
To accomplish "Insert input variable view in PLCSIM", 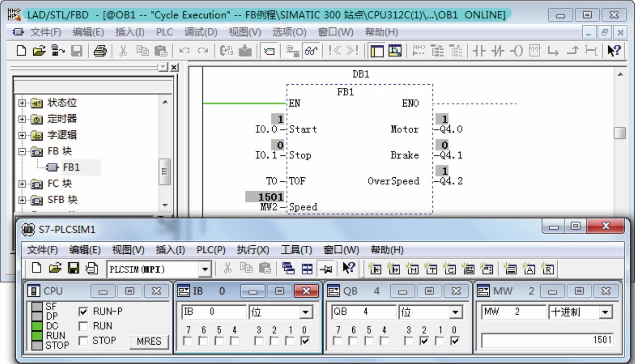I will [x=375, y=269].
